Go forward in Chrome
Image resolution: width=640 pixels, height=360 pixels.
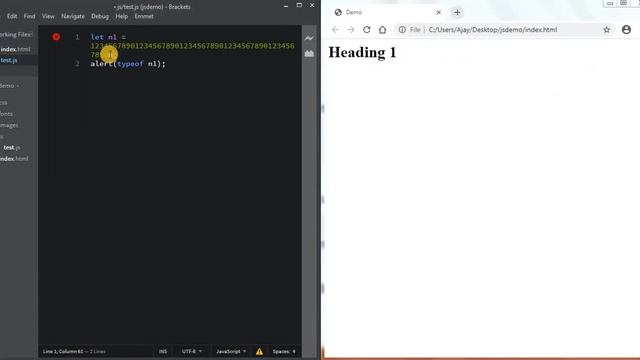pos(351,29)
